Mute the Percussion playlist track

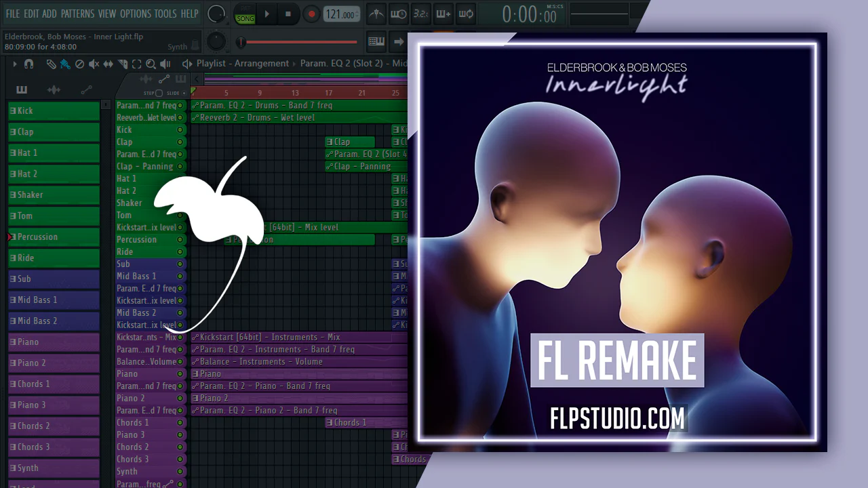(180, 240)
